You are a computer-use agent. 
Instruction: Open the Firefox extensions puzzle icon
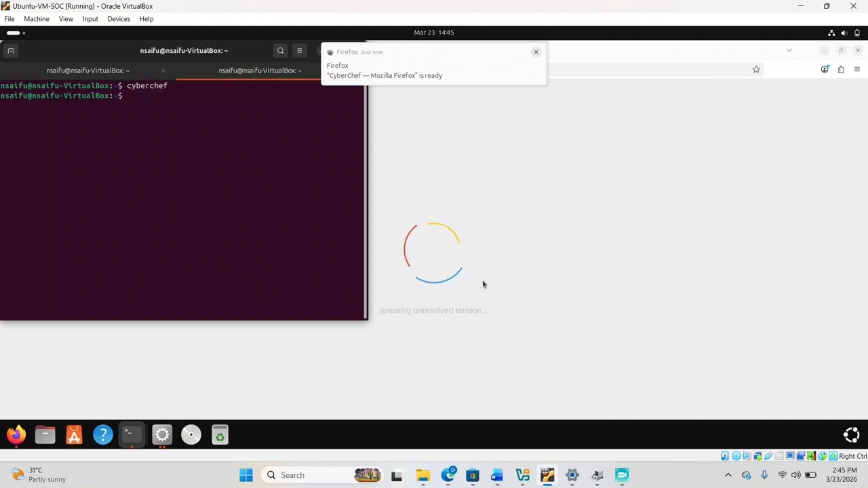click(841, 69)
